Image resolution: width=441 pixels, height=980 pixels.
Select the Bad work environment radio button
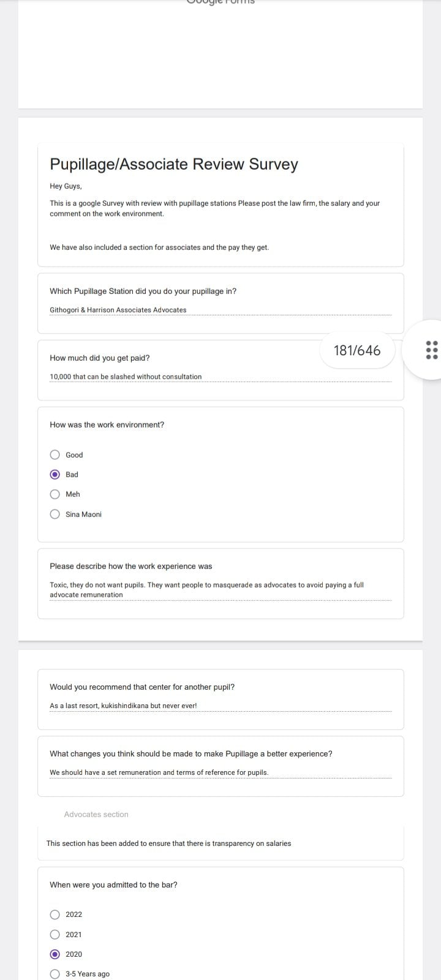click(55, 474)
